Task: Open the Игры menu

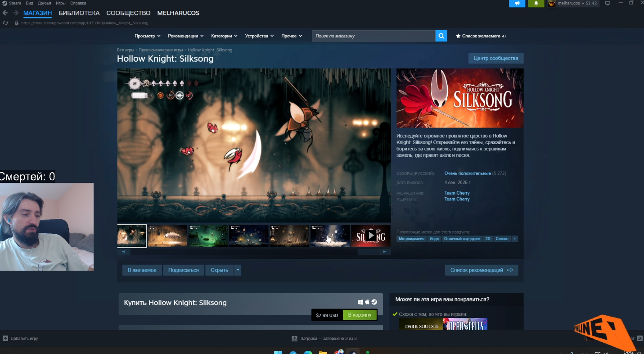Action: coord(61,3)
